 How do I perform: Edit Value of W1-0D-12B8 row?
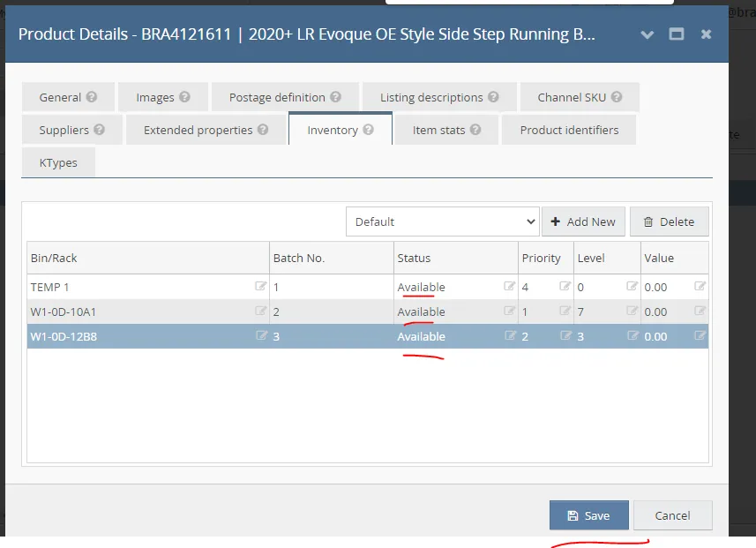[700, 335]
